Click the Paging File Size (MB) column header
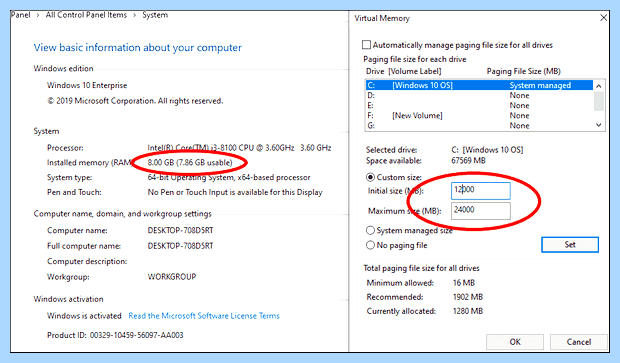Screen dimensions: 620x363 524,71
